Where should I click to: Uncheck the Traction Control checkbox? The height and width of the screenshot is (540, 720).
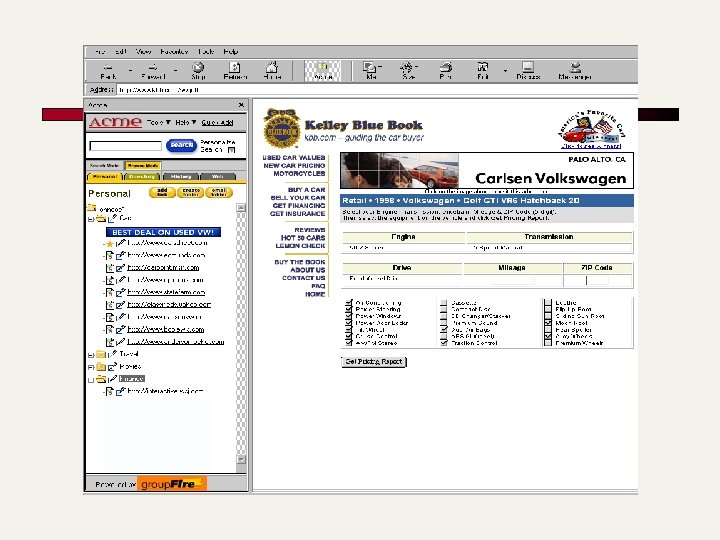444,343
